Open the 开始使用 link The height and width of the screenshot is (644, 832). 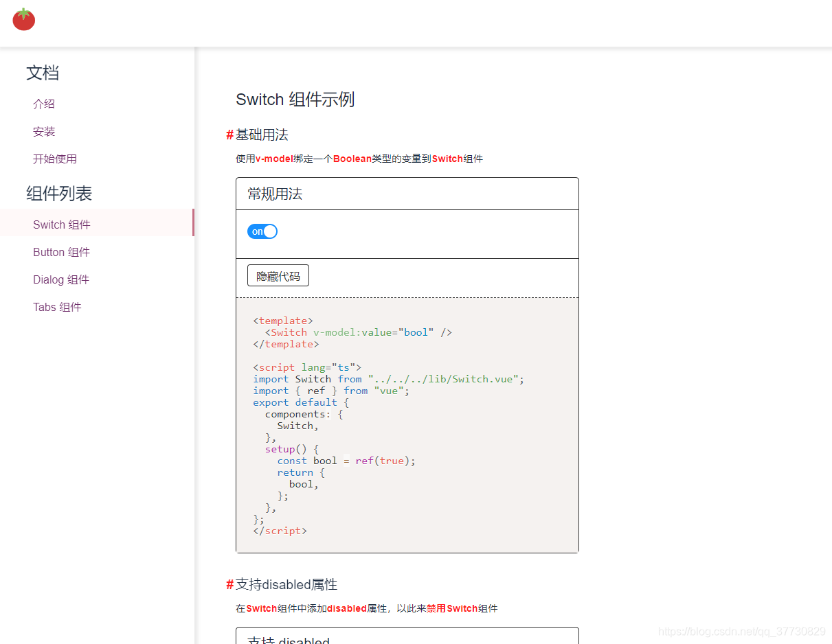click(x=55, y=159)
